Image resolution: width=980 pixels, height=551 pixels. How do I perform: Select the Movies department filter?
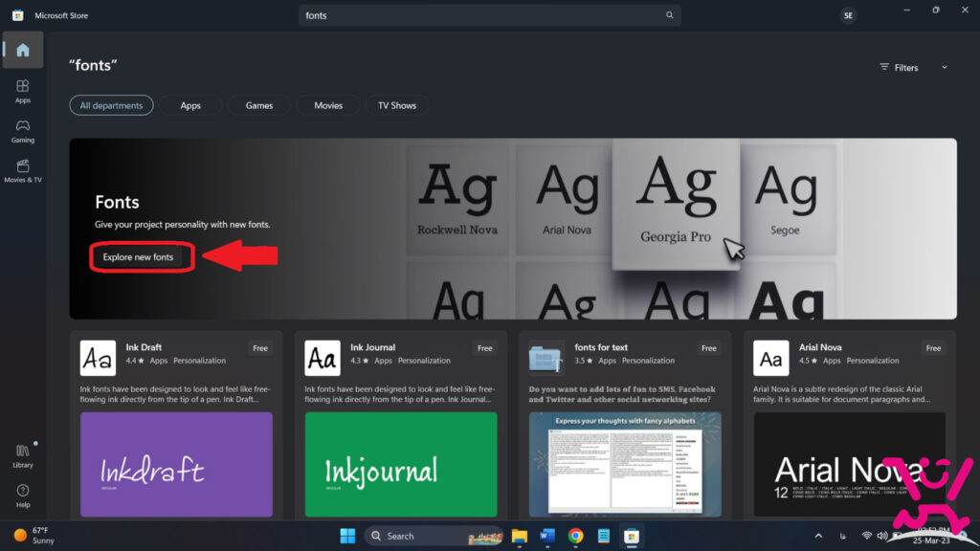[x=328, y=105]
